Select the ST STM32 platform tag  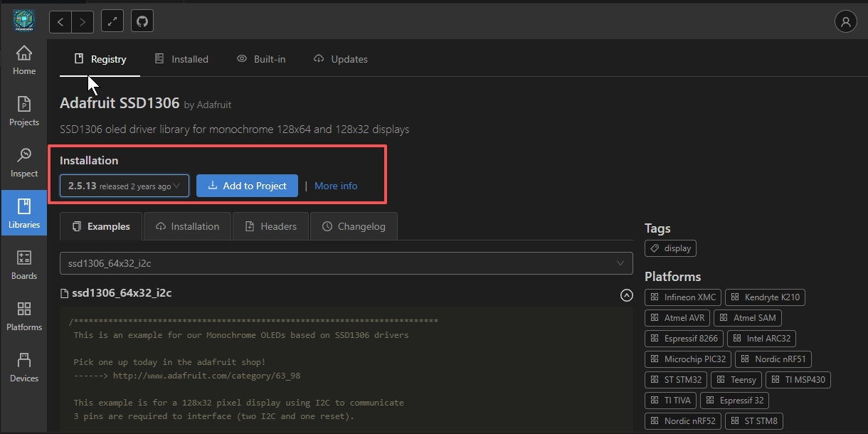coord(676,379)
